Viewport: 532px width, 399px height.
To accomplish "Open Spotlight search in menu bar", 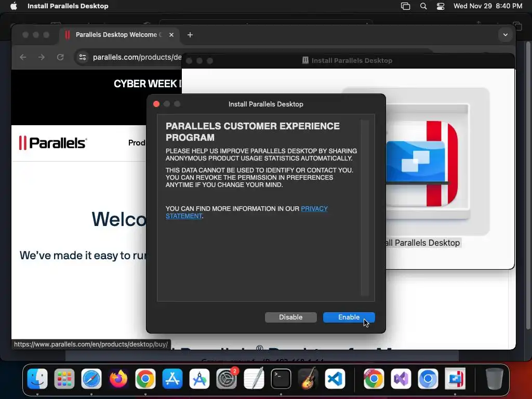I will 423,6.
